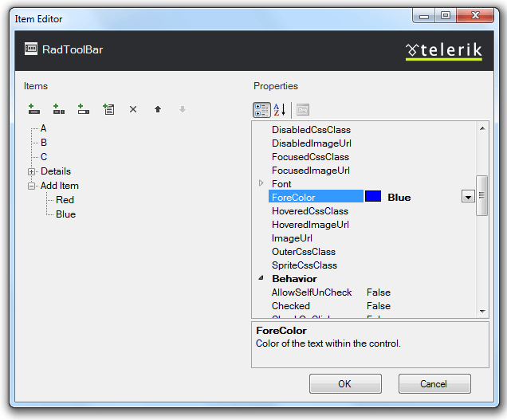Maximize the Item Editor window
This screenshot has width=507, height=420.
pos(446,15)
